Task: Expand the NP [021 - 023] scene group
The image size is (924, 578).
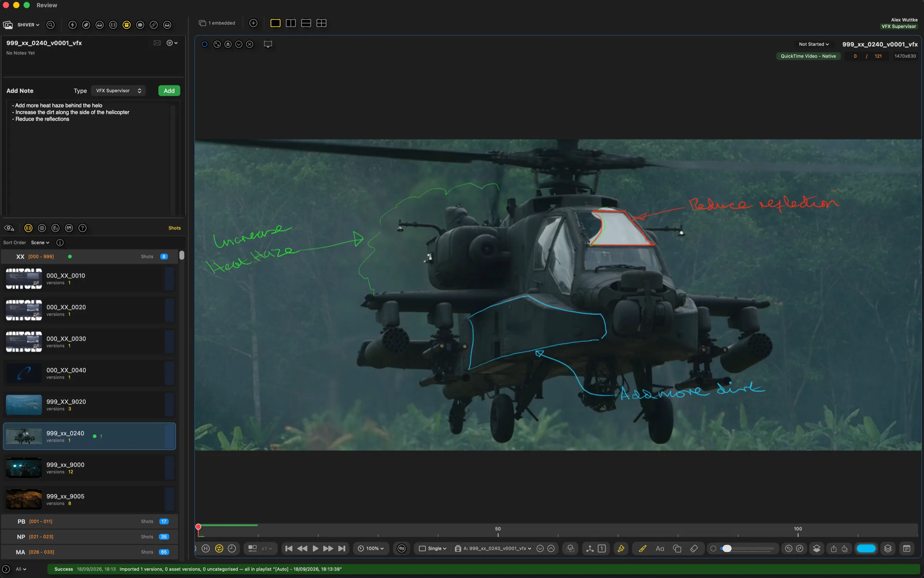Action: 89,537
